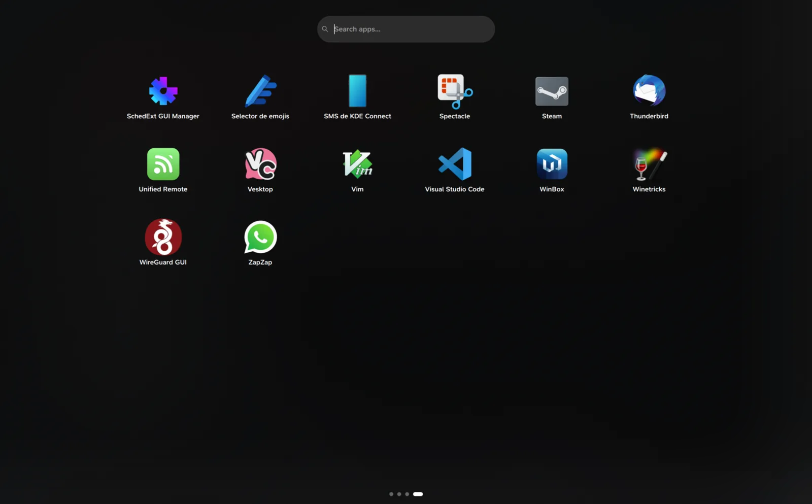Launch ZapZap app
Viewport: 812px width, 504px height.
(x=260, y=237)
